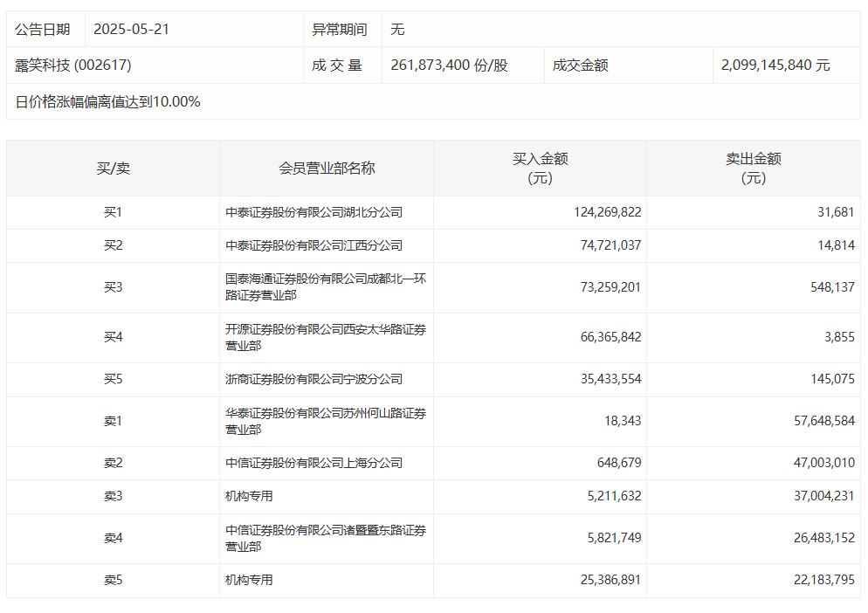The image size is (868, 613).
Task: Sort by the 卖出金额 column header
Action: coord(753,168)
